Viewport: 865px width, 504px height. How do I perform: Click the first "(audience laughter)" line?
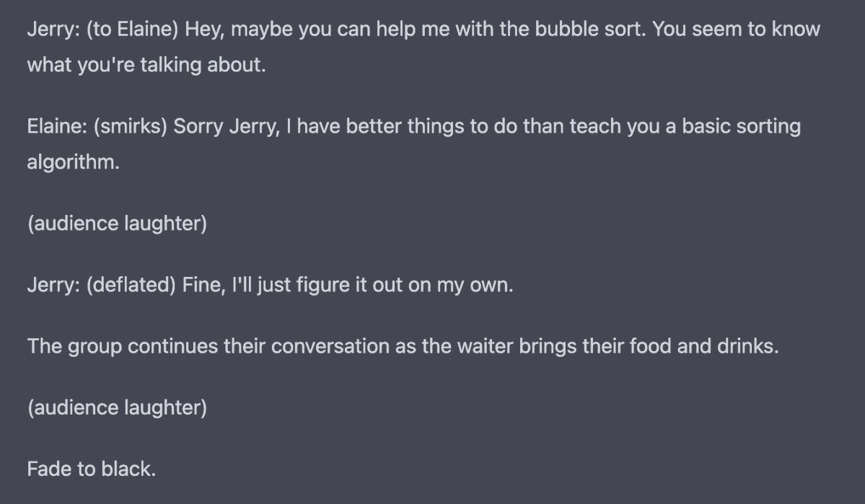click(117, 224)
